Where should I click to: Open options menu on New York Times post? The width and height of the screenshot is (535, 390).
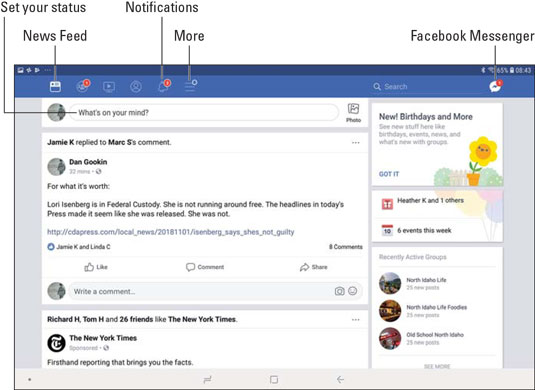[356, 320]
